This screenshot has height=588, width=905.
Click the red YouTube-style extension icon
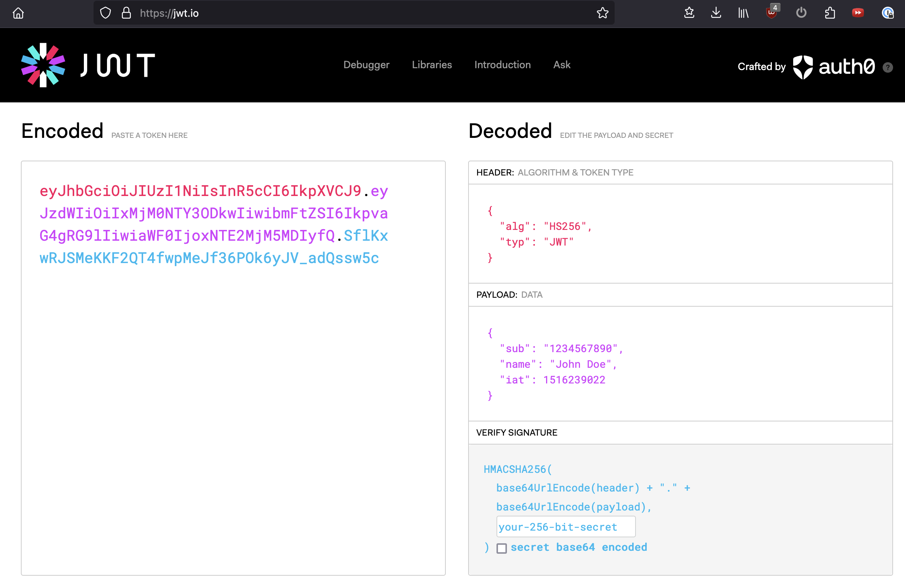[x=858, y=13]
